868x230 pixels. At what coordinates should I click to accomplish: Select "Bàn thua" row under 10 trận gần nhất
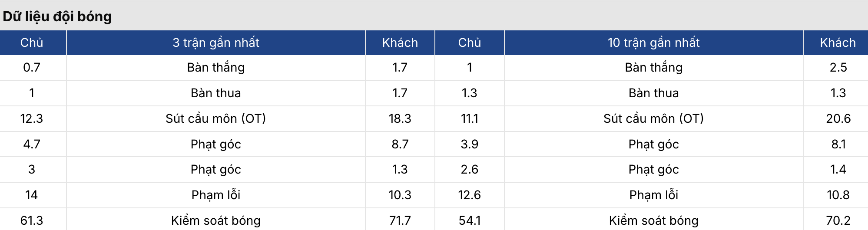coord(653,93)
